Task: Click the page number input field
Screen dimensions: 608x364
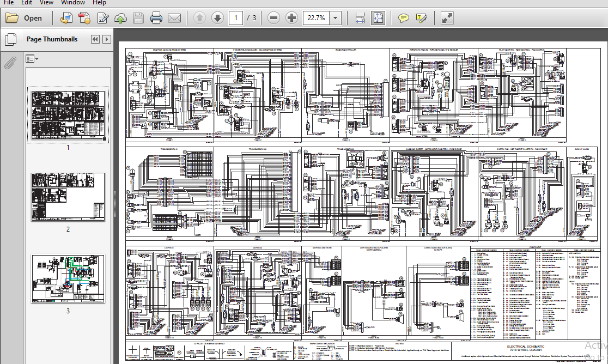Action: [236, 18]
